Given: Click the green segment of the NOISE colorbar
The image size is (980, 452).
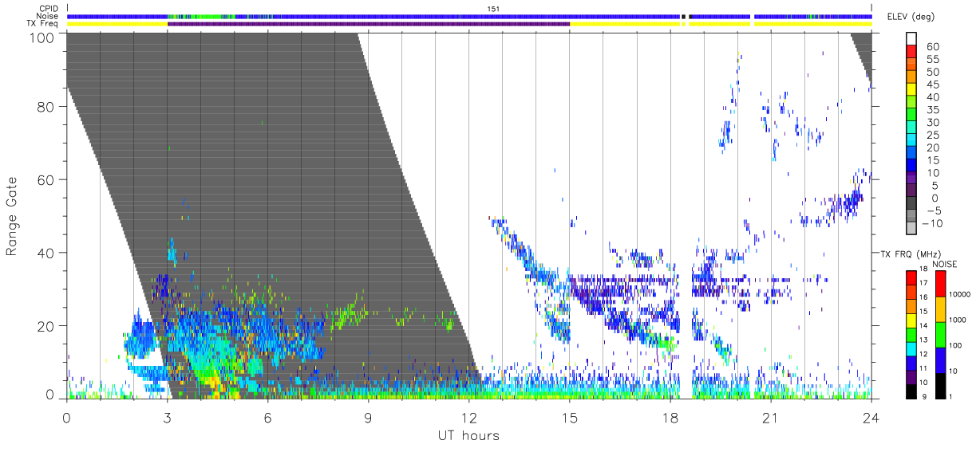Looking at the screenshot, I should (x=940, y=334).
